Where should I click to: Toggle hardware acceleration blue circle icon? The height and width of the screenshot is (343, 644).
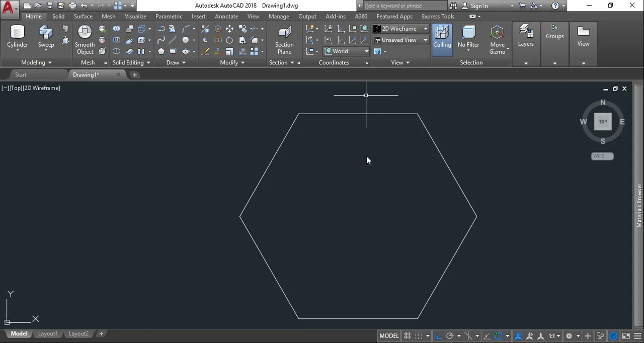click(614, 336)
